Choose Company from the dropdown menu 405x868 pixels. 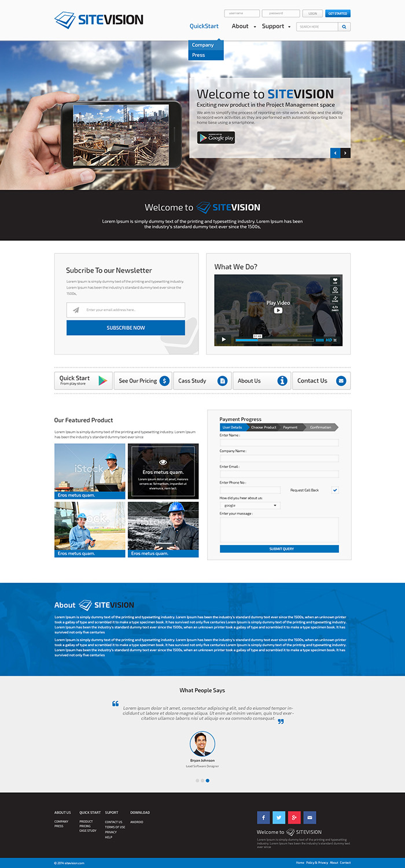[x=205, y=45]
